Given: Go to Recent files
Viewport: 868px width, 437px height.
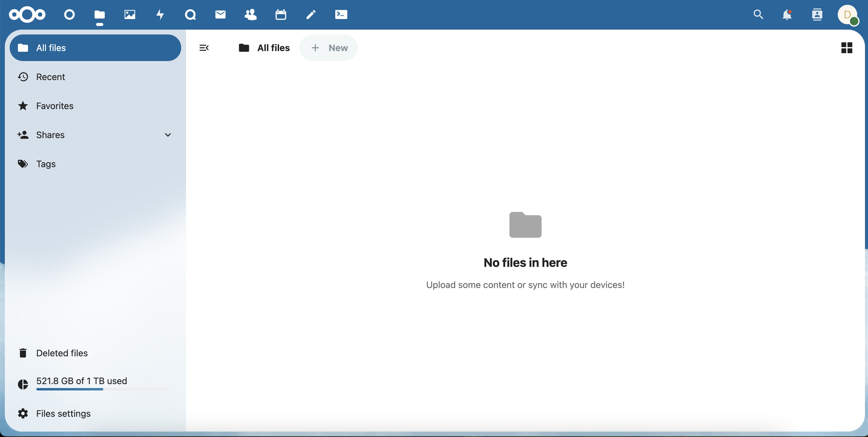Looking at the screenshot, I should point(50,77).
